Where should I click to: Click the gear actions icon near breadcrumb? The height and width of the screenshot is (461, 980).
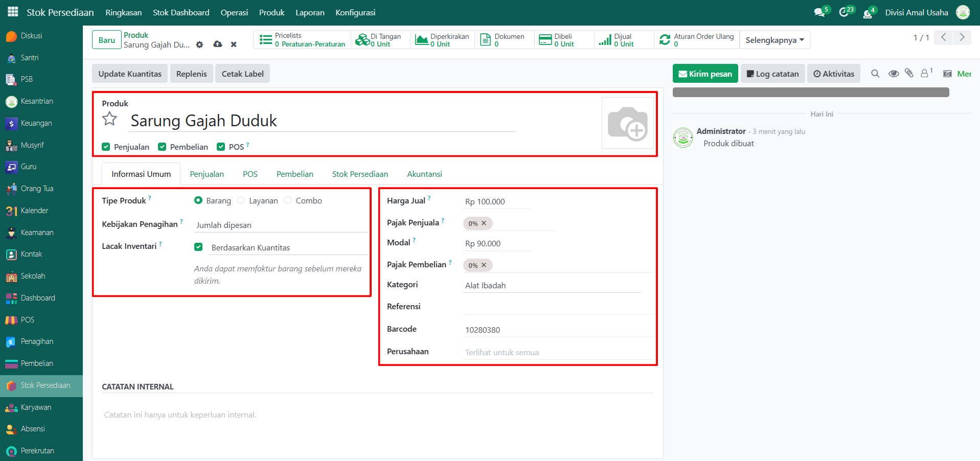click(x=199, y=45)
